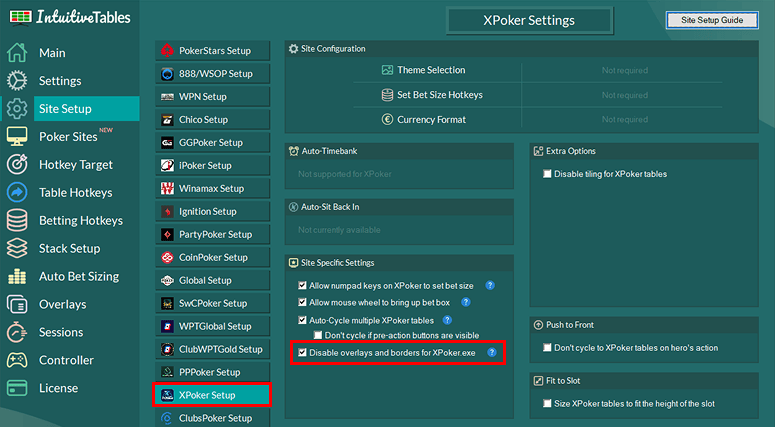The image size is (775, 427).
Task: Toggle Allow mouse wheel to bring up bet box
Action: (x=302, y=302)
